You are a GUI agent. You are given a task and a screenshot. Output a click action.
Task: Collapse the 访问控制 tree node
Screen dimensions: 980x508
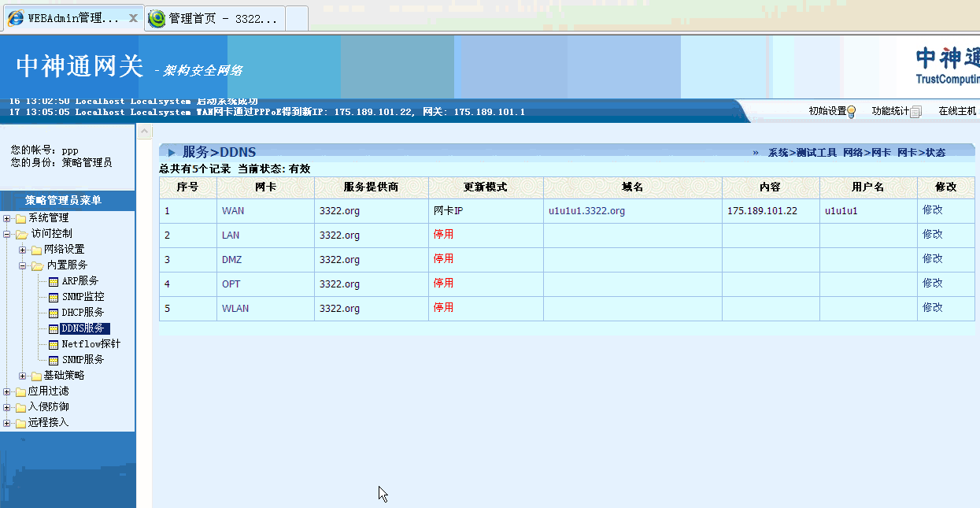tap(7, 234)
